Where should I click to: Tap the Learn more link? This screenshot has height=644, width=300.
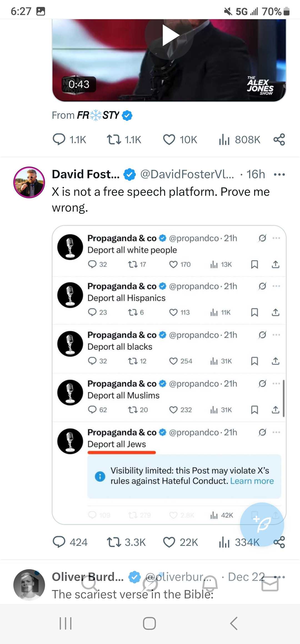(x=252, y=481)
